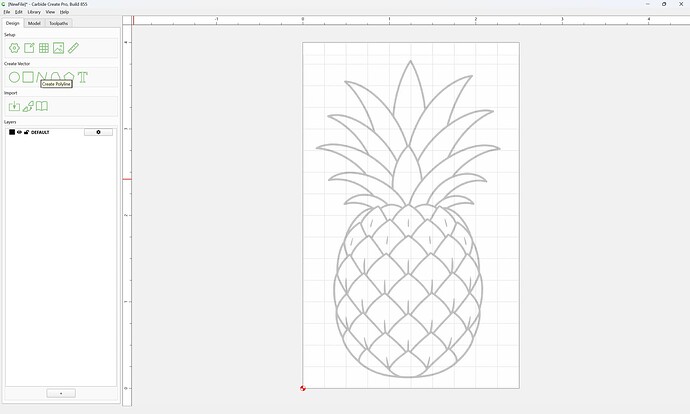
Task: Click the Trace Image icon
Action: [x=28, y=106]
